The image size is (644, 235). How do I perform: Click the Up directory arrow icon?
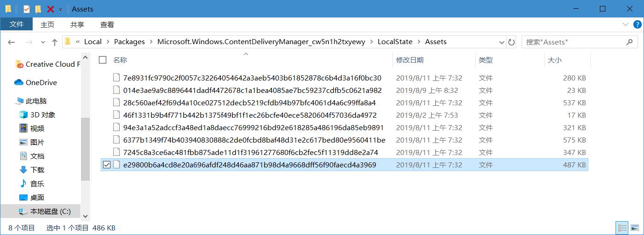pos(55,42)
